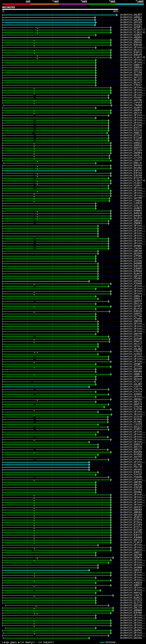Select hit label UniRef100_A8Q4D1
Viewport: 146px width, 644px height.
click(131, 37)
